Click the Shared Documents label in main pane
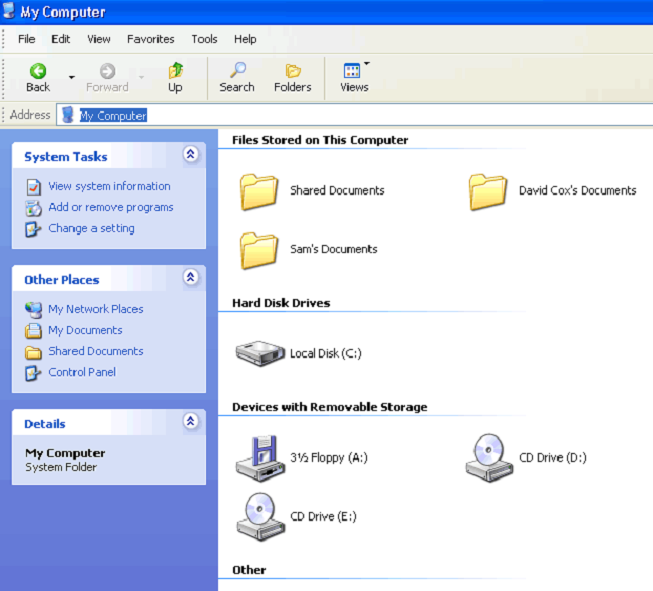The height and width of the screenshot is (591, 653). [x=337, y=191]
